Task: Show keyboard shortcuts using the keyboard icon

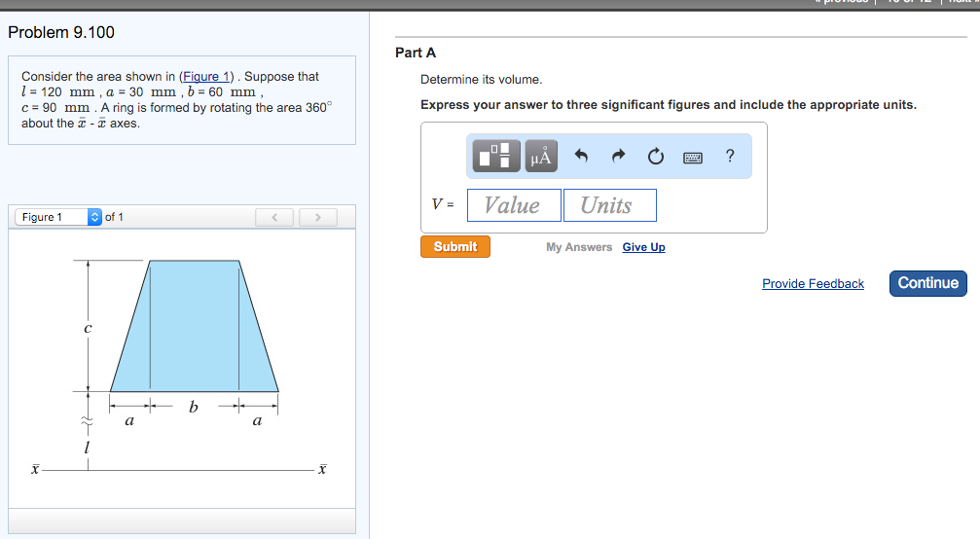Action: 693,156
